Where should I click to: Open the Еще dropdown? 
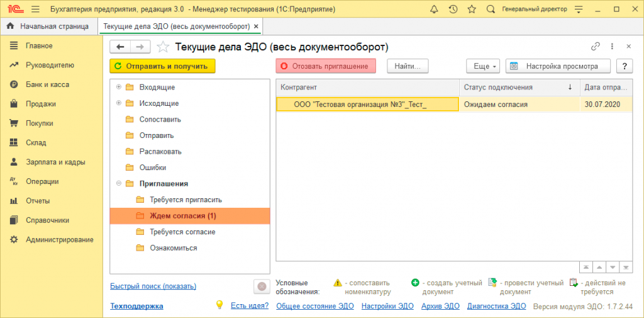(482, 66)
